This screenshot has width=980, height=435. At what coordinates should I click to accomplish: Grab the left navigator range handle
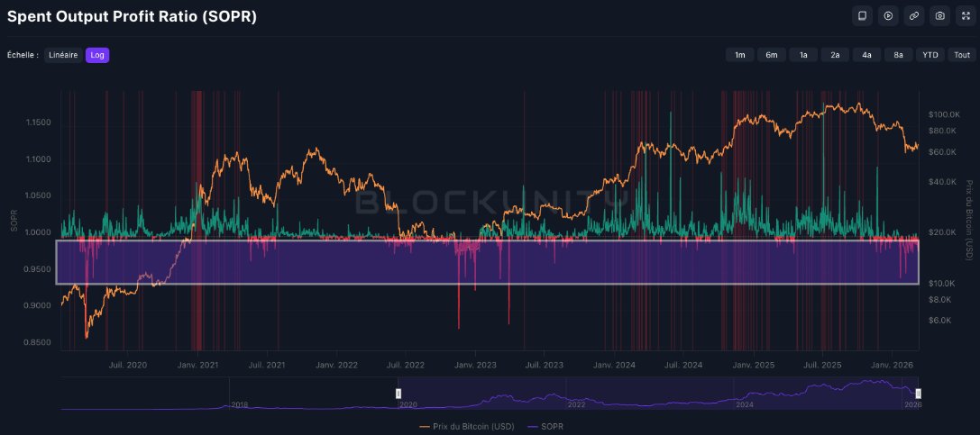[x=398, y=394]
